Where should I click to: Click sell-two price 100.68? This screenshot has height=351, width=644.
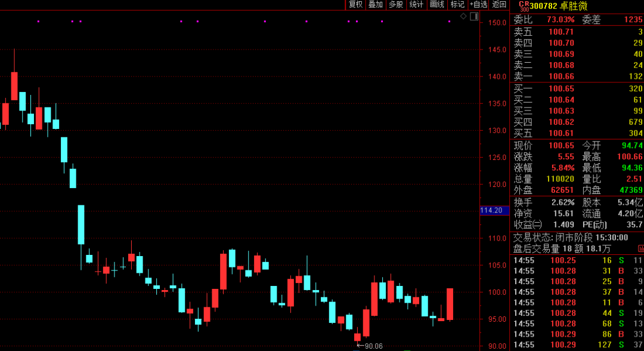tap(561, 65)
